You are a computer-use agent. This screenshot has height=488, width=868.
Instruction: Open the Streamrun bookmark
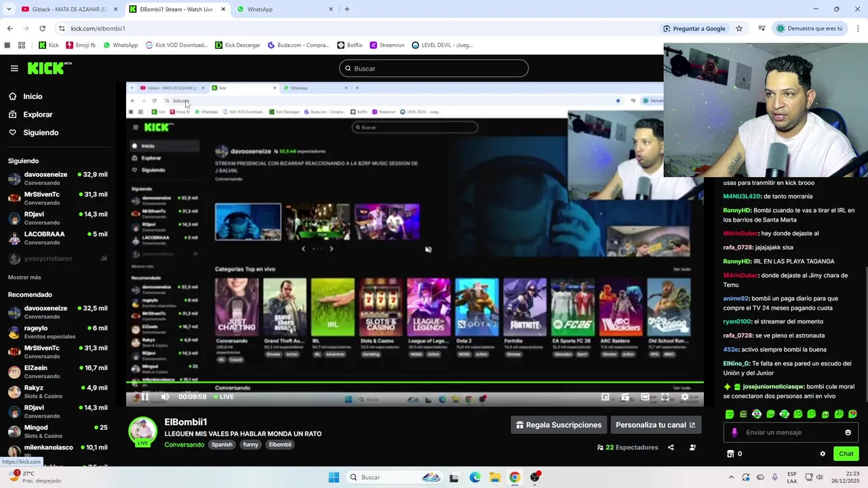tap(387, 45)
